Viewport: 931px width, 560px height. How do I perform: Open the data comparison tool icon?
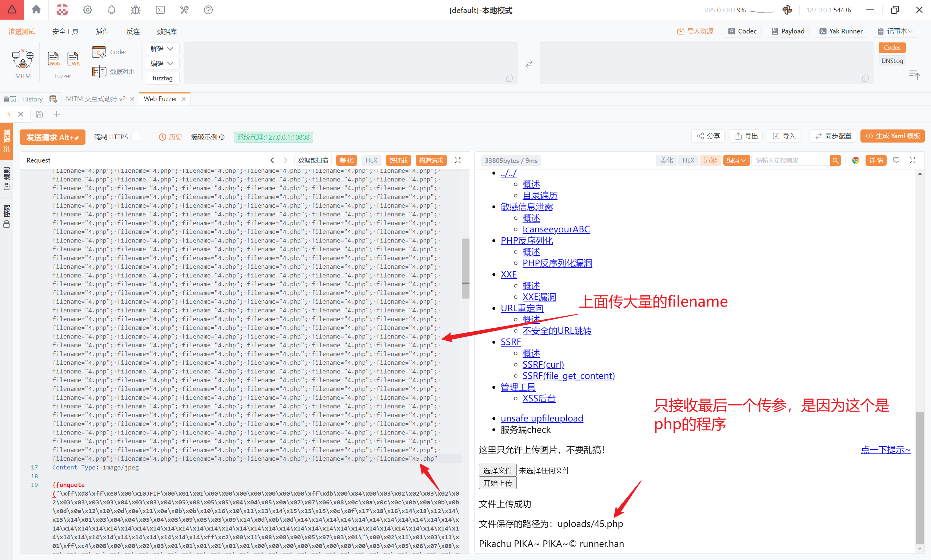tap(99, 71)
